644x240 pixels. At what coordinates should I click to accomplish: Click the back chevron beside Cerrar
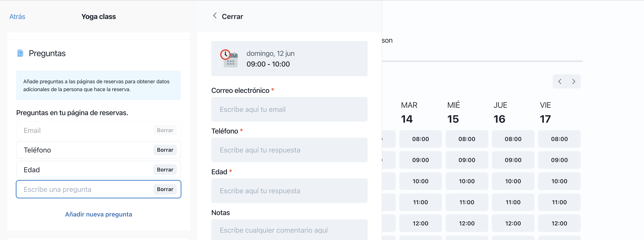coord(215,16)
